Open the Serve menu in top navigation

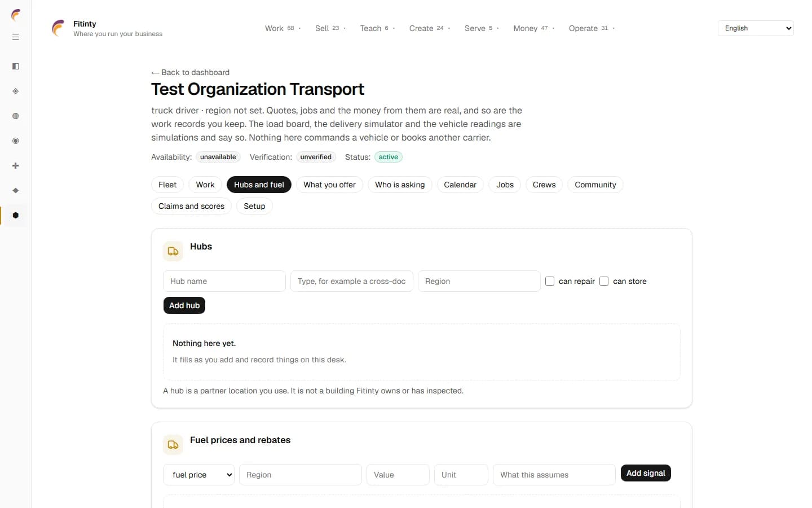coord(482,28)
